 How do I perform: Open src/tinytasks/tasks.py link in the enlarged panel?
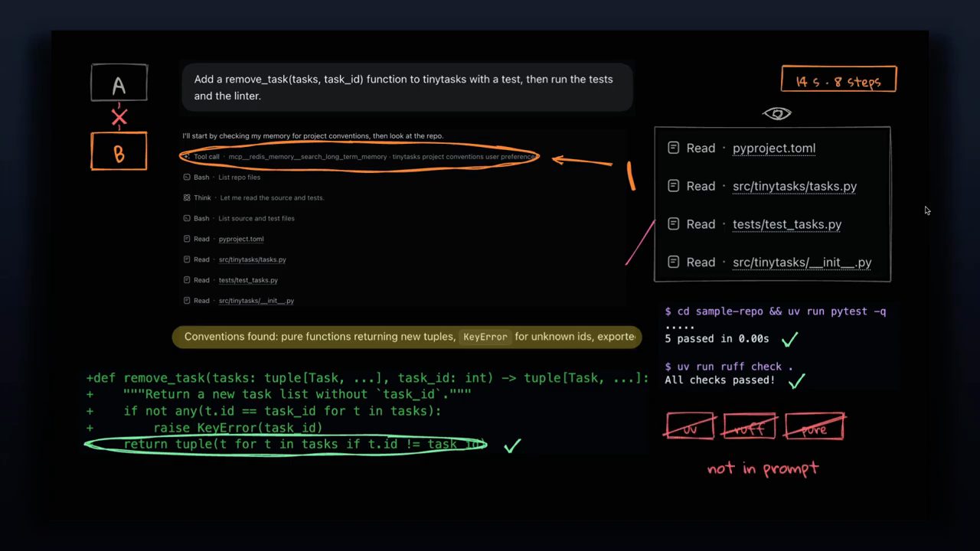coord(795,186)
